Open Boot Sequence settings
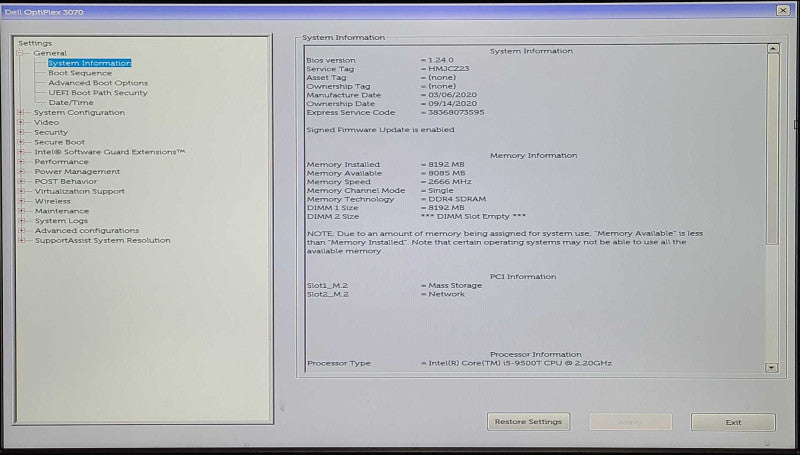Image resolution: width=800 pixels, height=455 pixels. [80, 73]
